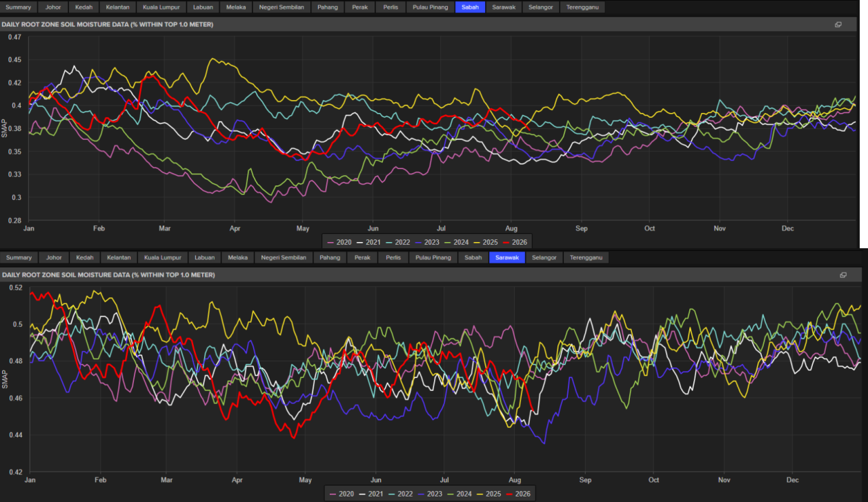Select Kedah tab in top panel

click(83, 8)
